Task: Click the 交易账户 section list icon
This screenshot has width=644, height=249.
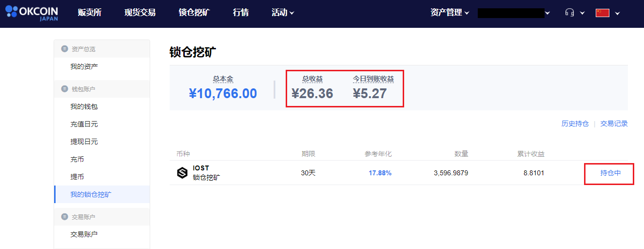Action: 64,217
